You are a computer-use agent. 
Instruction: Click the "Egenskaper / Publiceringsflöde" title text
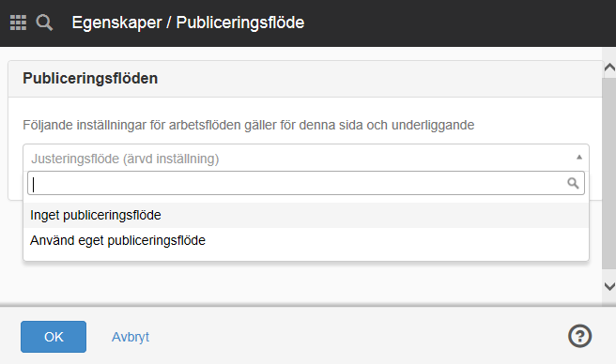point(188,23)
